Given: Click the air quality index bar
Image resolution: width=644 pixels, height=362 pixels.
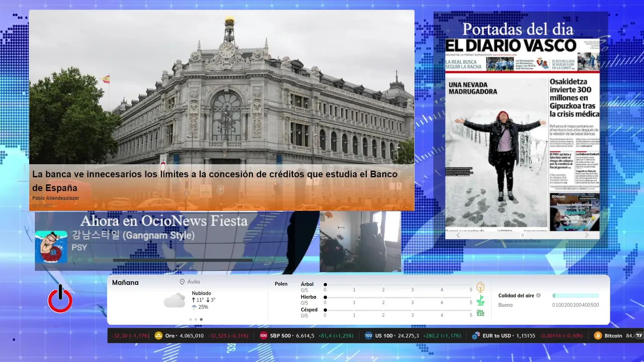Looking at the screenshot, I should point(576,296).
